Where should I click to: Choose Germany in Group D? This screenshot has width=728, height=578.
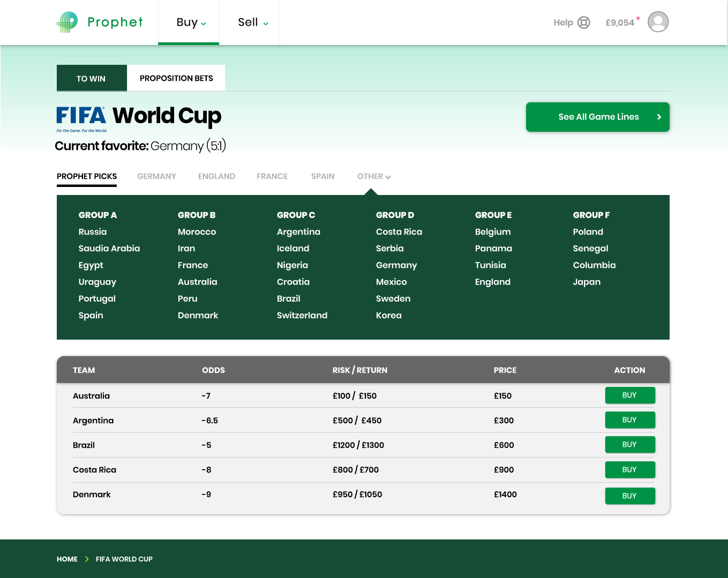[396, 265]
